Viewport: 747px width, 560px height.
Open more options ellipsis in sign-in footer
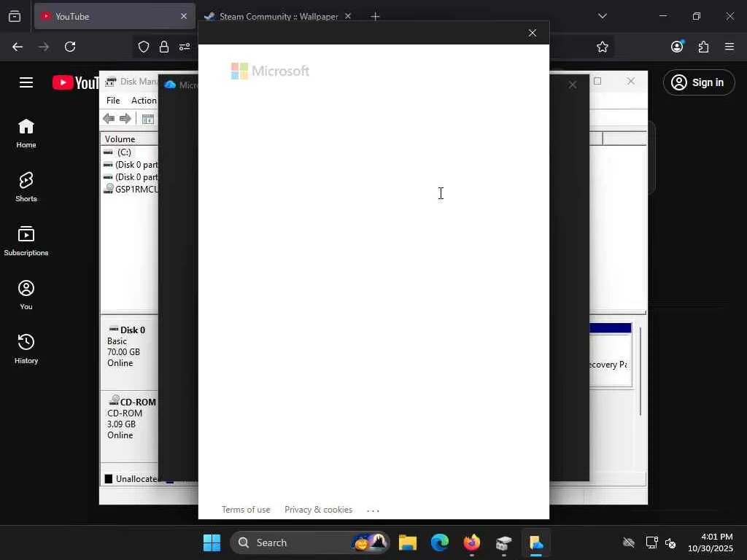point(373,510)
